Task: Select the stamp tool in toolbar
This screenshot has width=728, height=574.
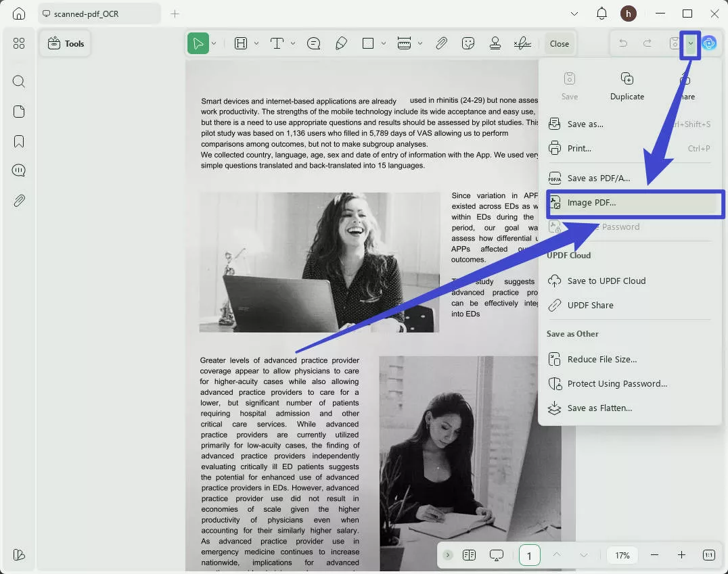Action: (495, 43)
